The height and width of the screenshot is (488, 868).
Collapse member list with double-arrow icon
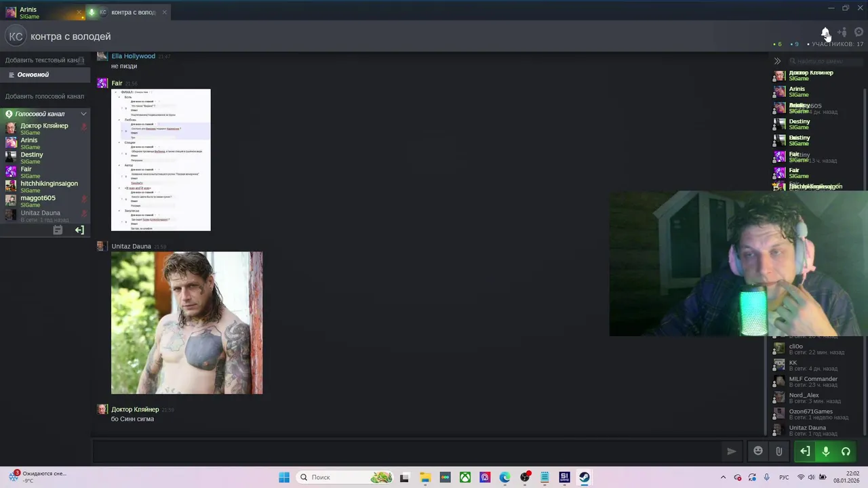pyautogui.click(x=778, y=61)
